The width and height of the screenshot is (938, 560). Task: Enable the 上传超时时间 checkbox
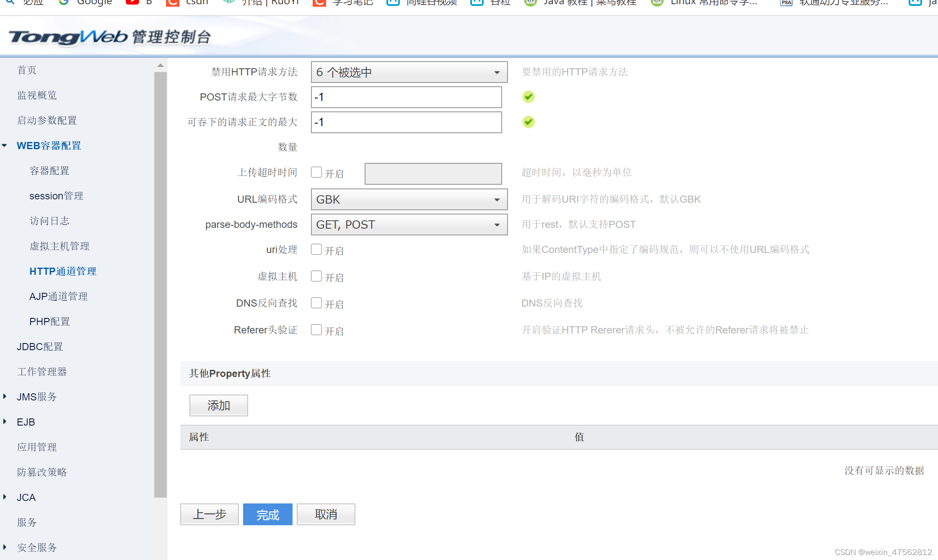point(316,172)
